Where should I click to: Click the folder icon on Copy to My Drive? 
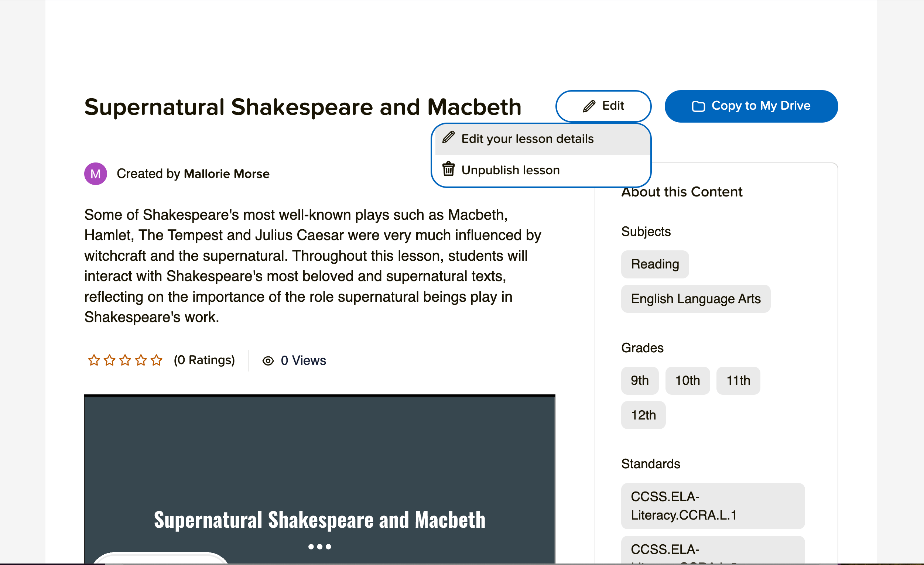coord(698,106)
